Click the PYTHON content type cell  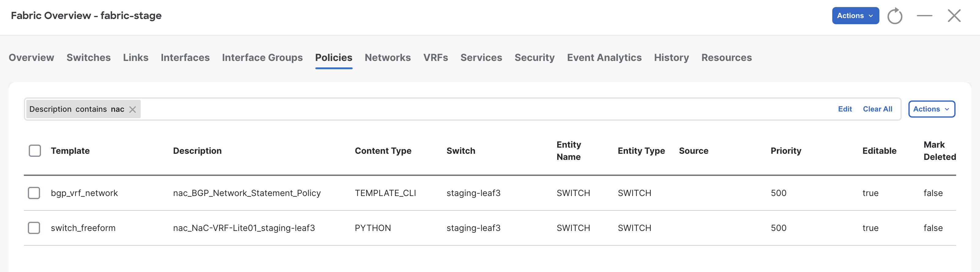373,228
